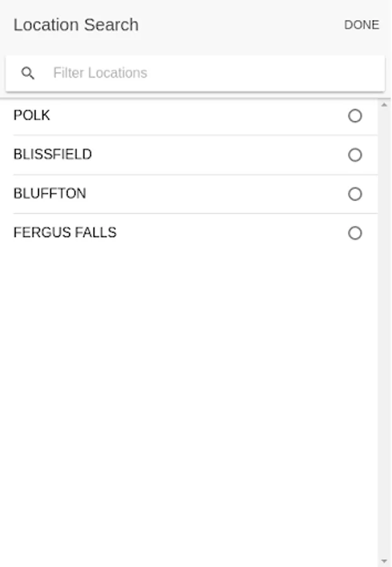Click the scrollbar up arrow

(384, 105)
